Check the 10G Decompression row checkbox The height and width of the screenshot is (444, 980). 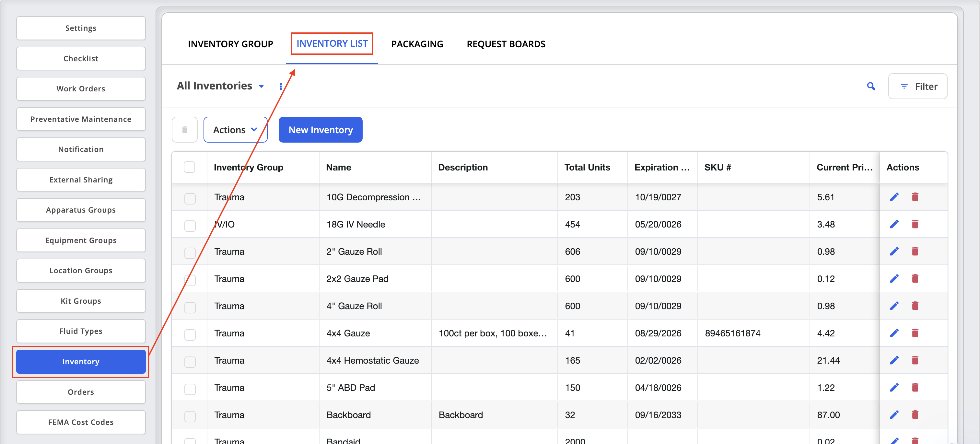click(190, 198)
